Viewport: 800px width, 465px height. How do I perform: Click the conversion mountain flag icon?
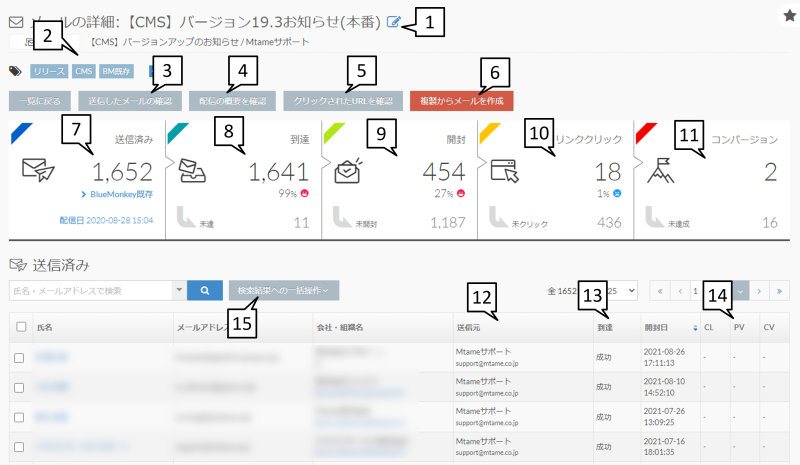(660, 170)
